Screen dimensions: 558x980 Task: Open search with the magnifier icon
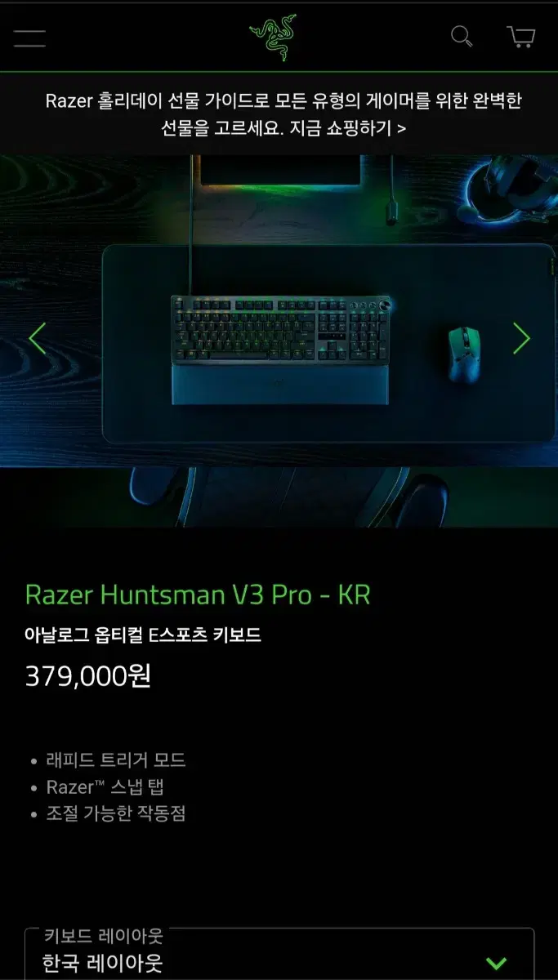(462, 37)
